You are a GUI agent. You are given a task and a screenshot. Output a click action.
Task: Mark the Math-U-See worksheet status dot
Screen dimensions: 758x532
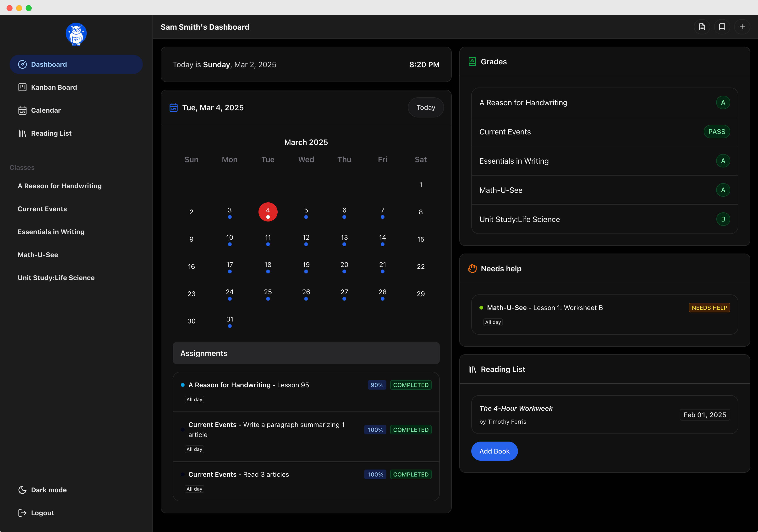[x=481, y=307]
